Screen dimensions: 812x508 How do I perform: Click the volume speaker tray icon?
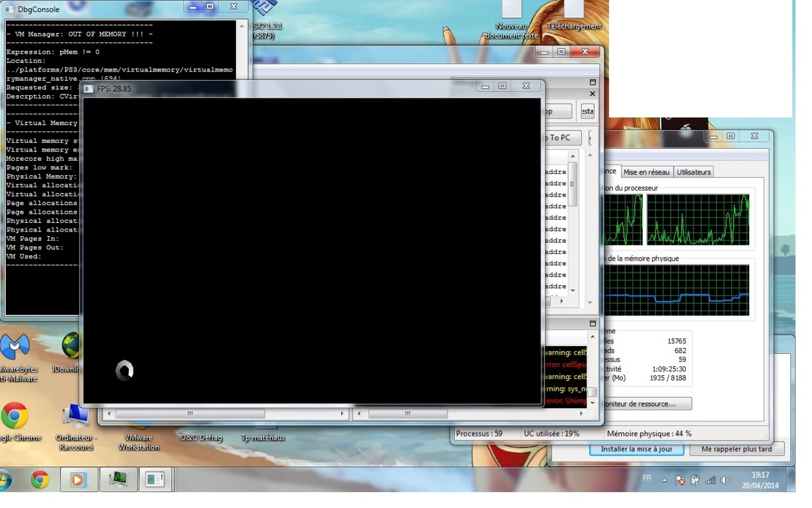(725, 480)
